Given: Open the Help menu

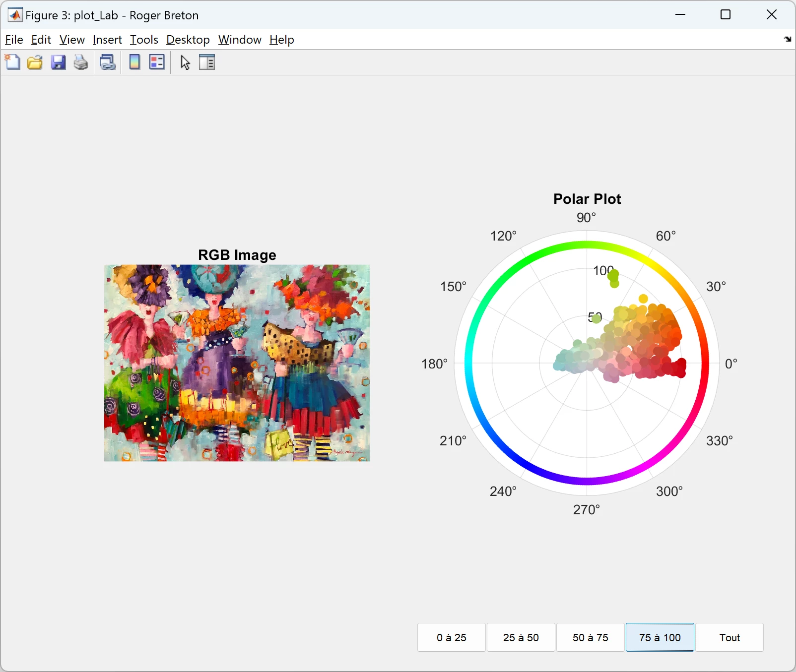Looking at the screenshot, I should [282, 40].
